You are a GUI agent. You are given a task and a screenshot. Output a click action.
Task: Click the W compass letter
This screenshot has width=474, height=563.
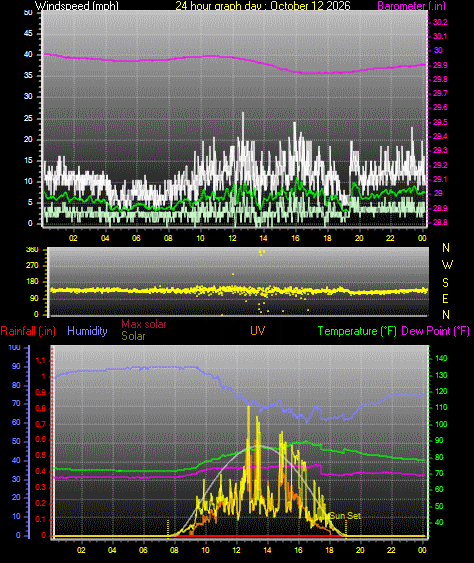pos(447,265)
